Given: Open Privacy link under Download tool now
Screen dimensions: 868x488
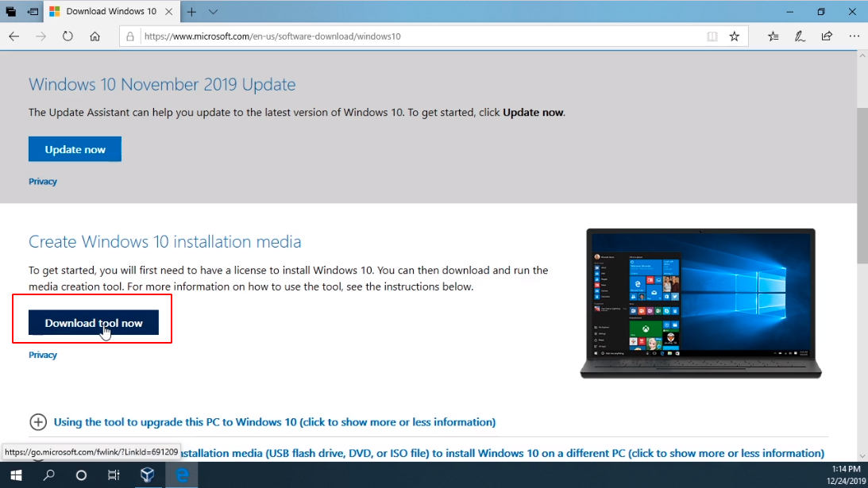Looking at the screenshot, I should 43,355.
